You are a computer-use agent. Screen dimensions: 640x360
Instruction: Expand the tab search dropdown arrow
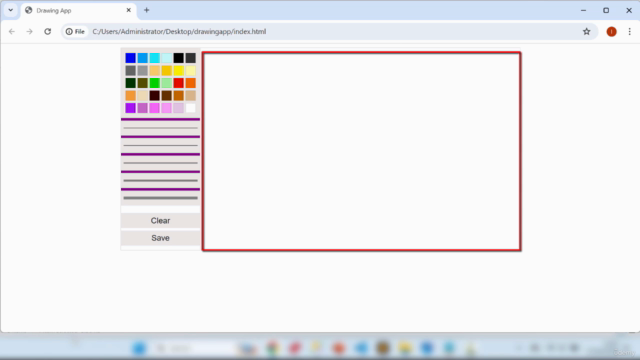[11, 10]
